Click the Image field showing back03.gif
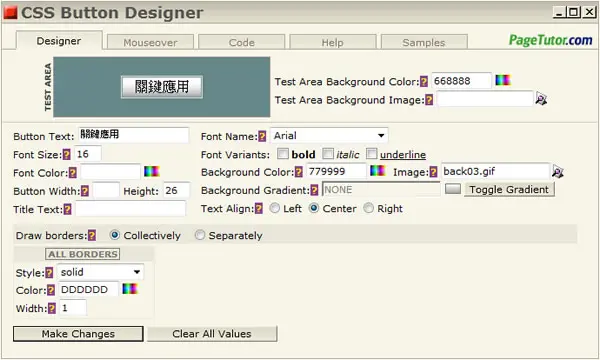 pos(496,171)
